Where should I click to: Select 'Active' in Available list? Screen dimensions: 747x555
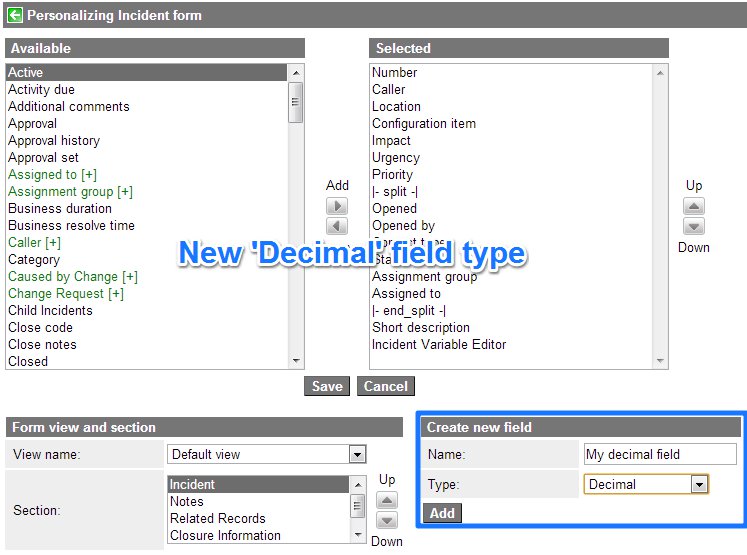[26, 72]
